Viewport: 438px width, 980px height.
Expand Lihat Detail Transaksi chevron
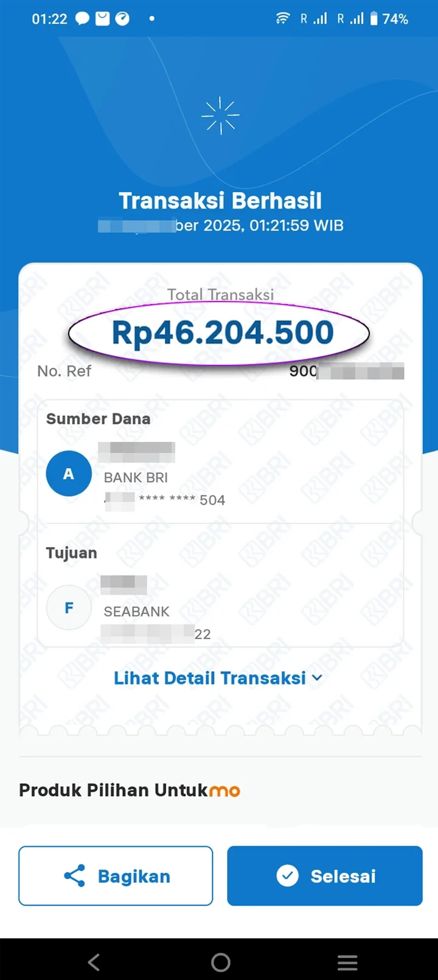317,678
